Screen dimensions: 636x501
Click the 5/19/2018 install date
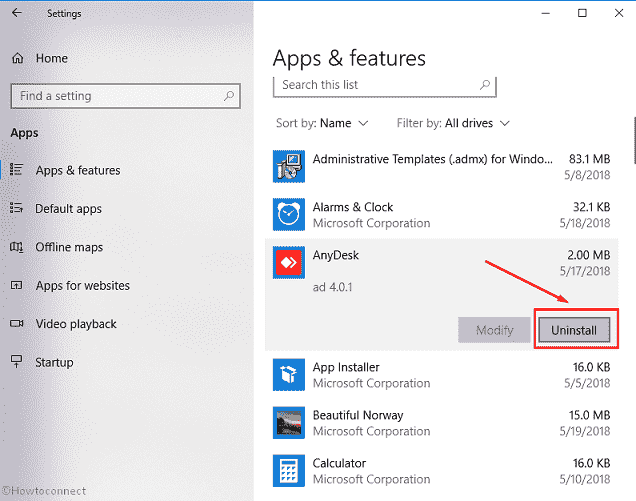(x=585, y=431)
